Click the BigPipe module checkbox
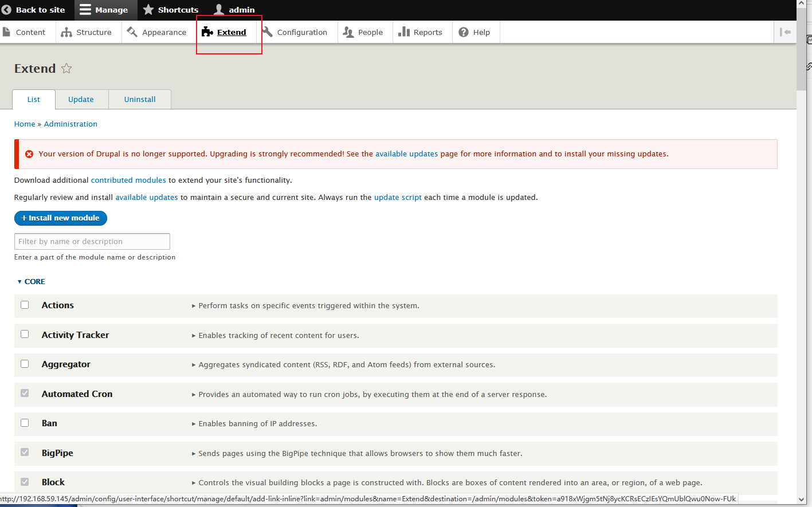This screenshot has height=507, width=812. [x=25, y=452]
